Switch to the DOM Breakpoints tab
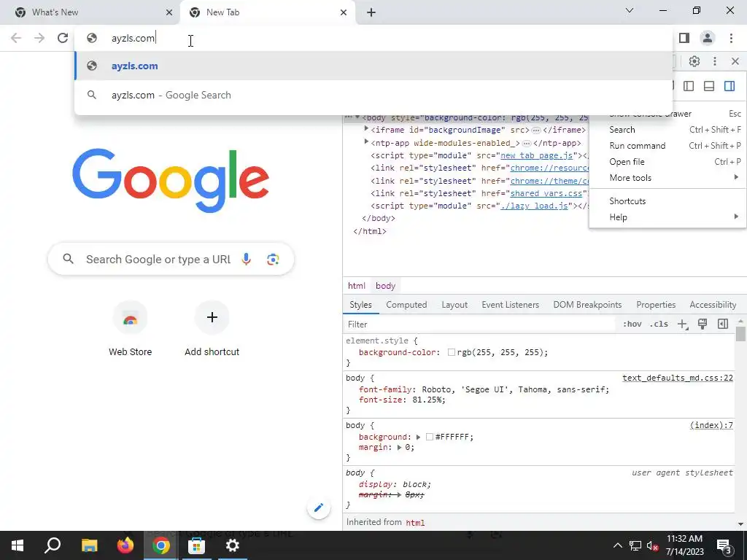This screenshot has height=560, width=747. (x=587, y=305)
